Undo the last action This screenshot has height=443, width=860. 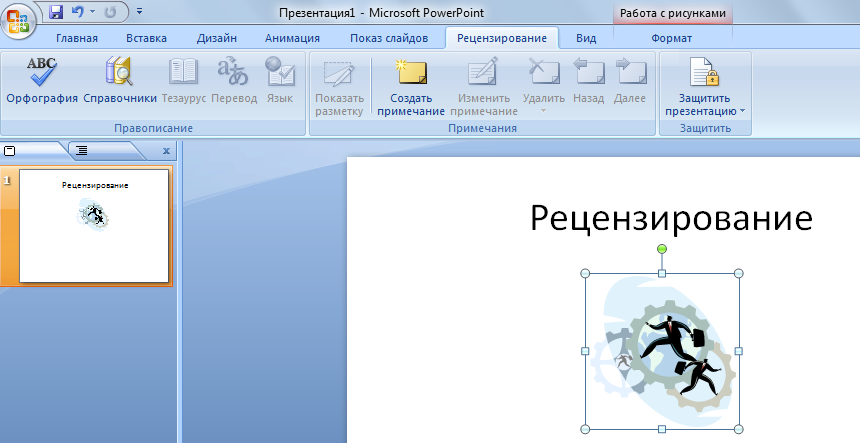[78, 12]
